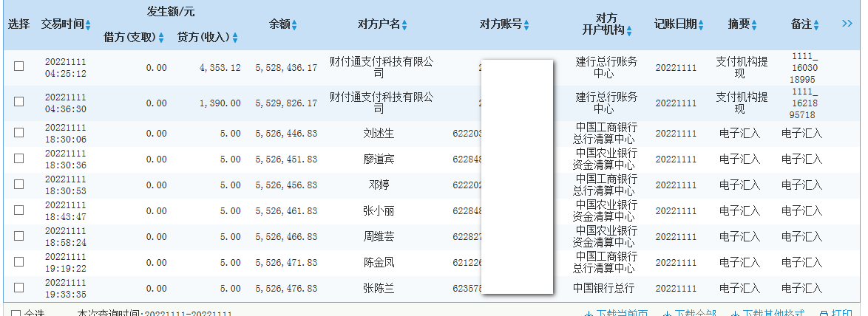Image resolution: width=868 pixels, height=316 pixels.
Task: Sort by 借方(支取) using its arrow icon
Action: pyautogui.click(x=161, y=38)
